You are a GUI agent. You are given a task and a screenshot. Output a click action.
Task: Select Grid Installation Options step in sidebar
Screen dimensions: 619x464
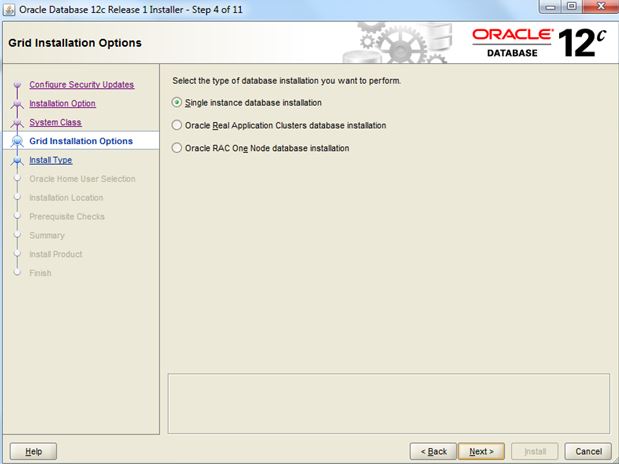tap(81, 141)
